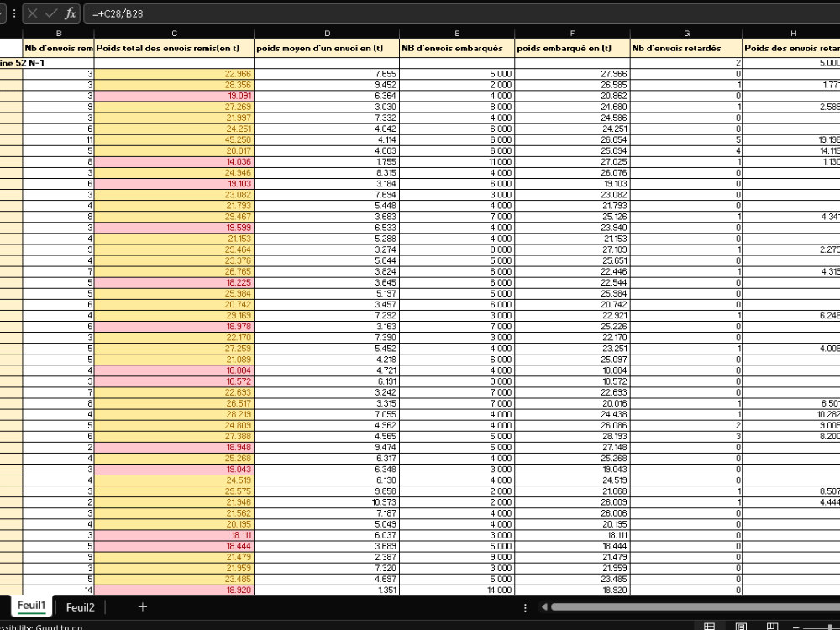Screen dimensions: 840x630
Task: Open Insert Function via the fx icon
Action: 71,14
